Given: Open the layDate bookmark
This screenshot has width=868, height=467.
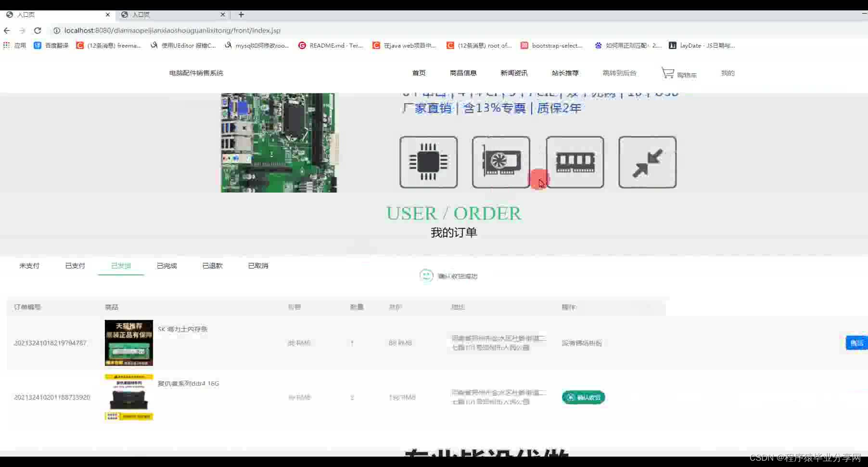Looking at the screenshot, I should click(x=702, y=45).
